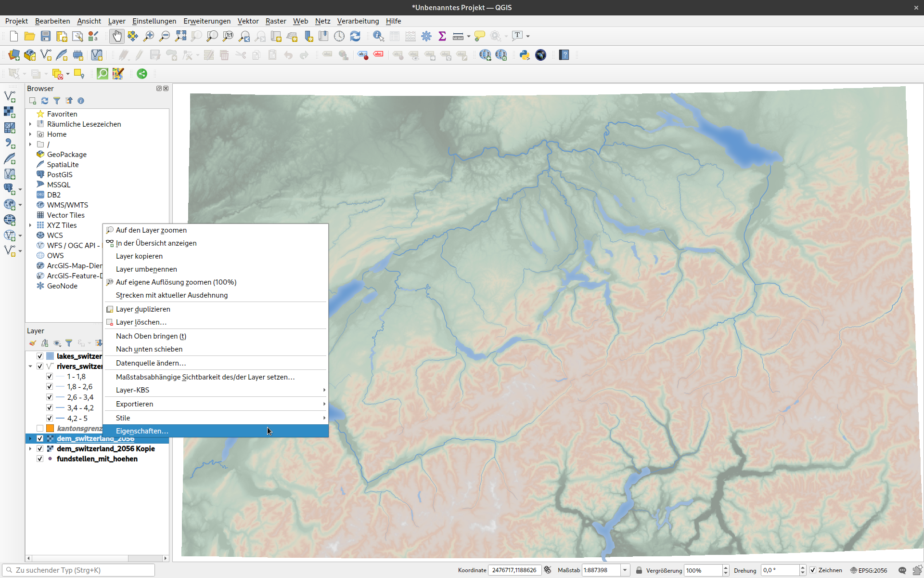Click the EPSG:2056 CRS button

pos(869,570)
